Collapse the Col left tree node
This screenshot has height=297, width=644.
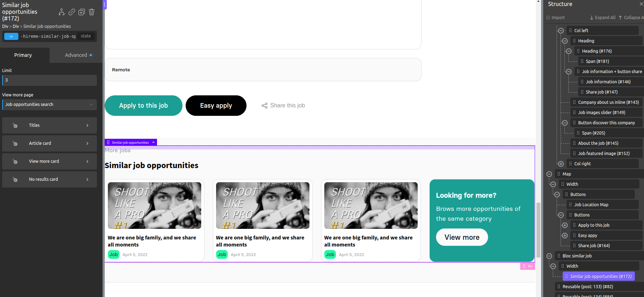[561, 31]
